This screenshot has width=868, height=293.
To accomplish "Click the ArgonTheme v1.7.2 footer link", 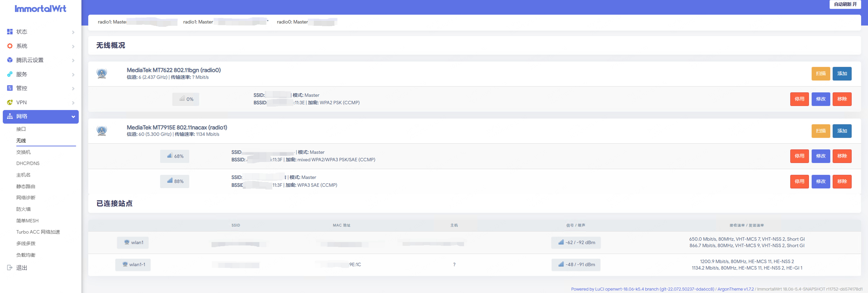I will 735,289.
